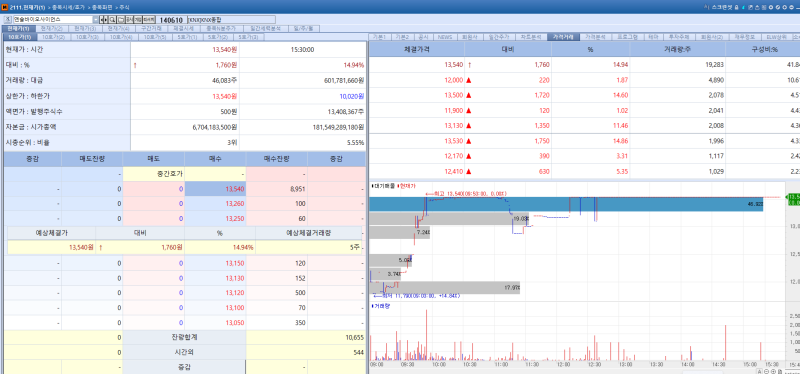800x374 pixels.
Task: Open the 프로그램 tab
Action: tap(628, 37)
